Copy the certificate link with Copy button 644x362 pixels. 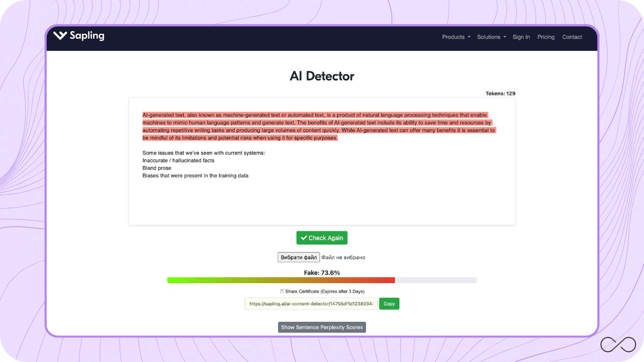[389, 304]
